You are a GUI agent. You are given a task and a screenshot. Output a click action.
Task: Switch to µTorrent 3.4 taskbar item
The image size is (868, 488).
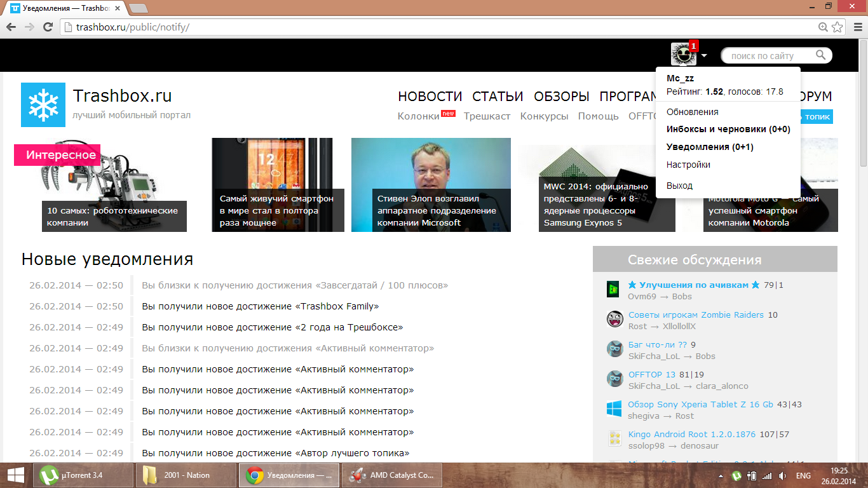point(83,475)
